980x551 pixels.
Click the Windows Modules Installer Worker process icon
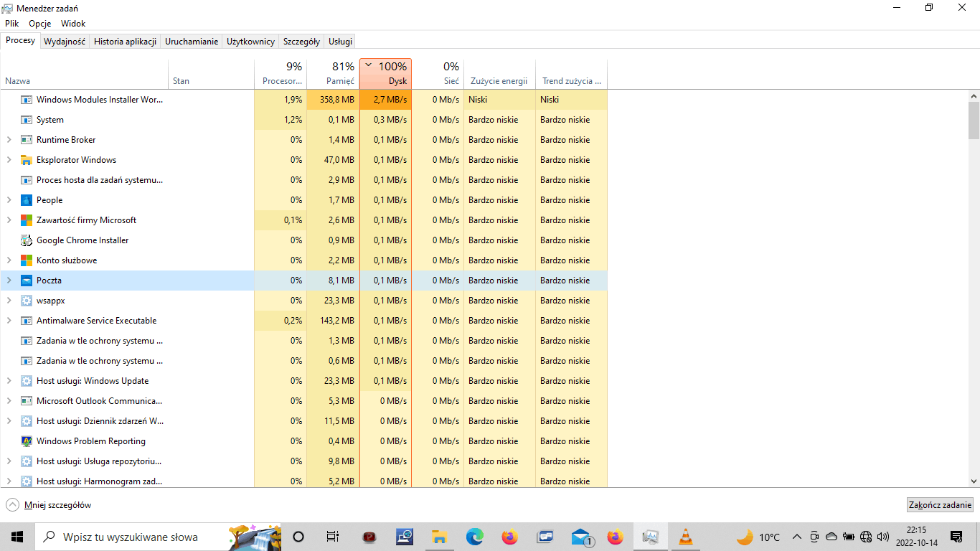(x=27, y=100)
